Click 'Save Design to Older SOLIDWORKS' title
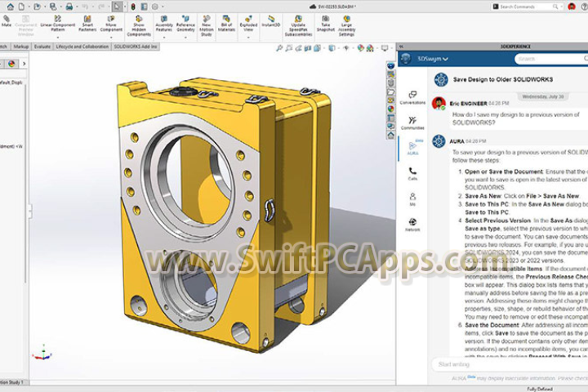Image resolution: width=588 pixels, height=392 pixels. [x=503, y=79]
